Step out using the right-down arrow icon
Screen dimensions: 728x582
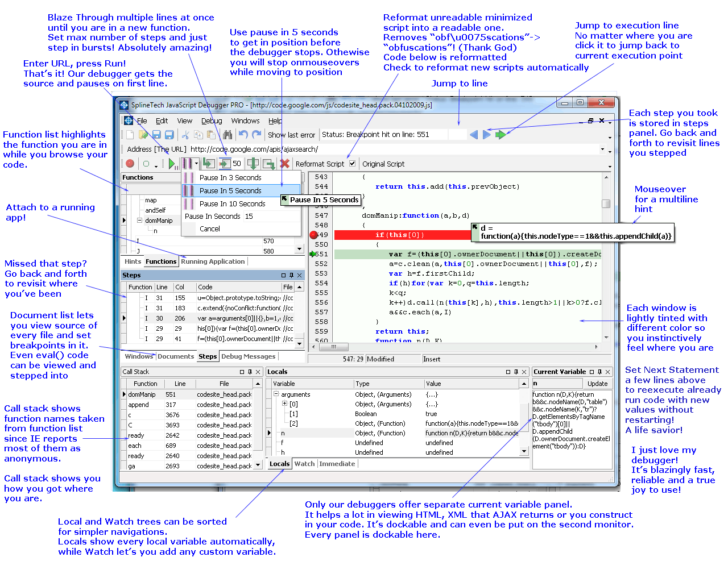269,164
